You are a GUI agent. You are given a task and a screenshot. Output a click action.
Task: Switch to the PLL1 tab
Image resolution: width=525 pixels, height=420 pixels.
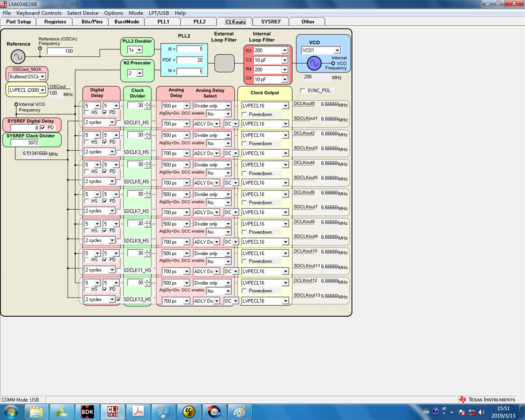[163, 21]
